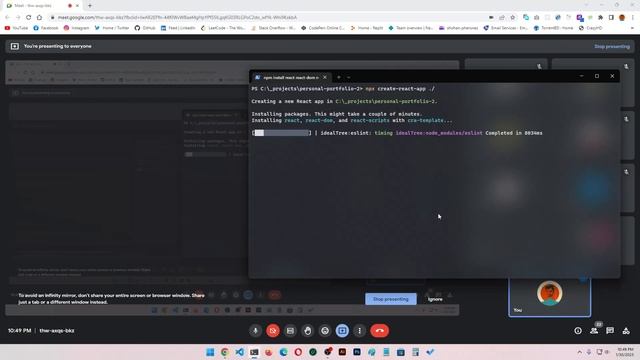Click Stop presenting in the top banner
640x360 pixels.
pyautogui.click(x=612, y=47)
